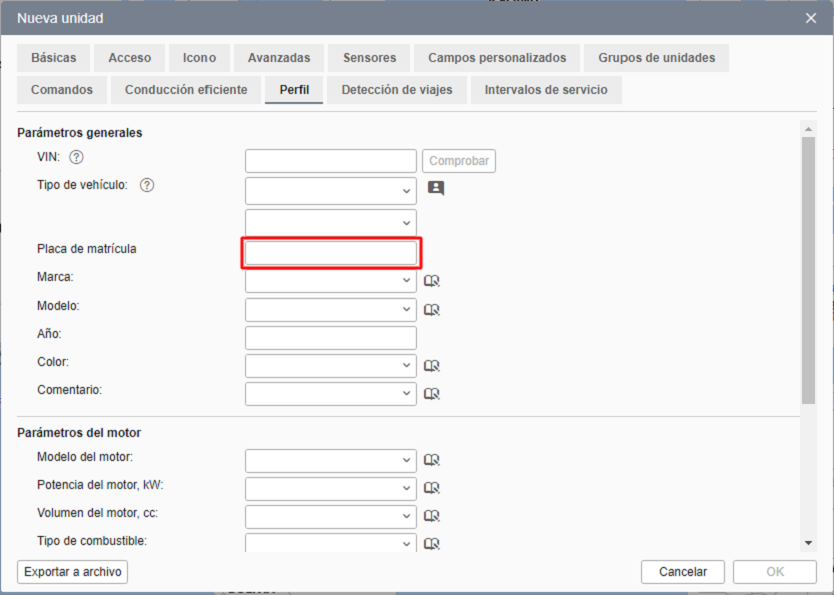This screenshot has height=595, width=834.
Task: Switch to the Básicas tab
Action: (54, 58)
